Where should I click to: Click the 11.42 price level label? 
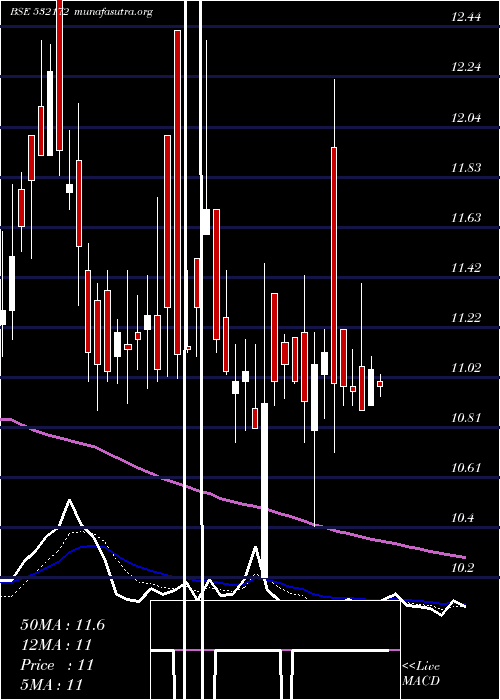click(467, 268)
